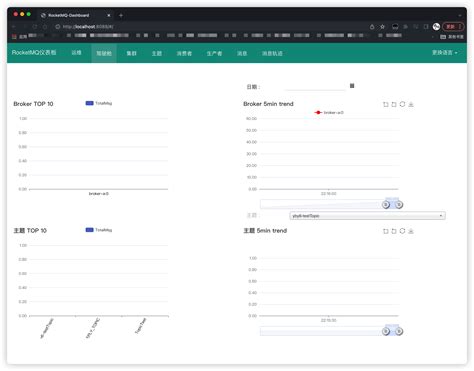Open the 主题 nav tab
Viewport: 474px width, 371px height.
(x=157, y=53)
